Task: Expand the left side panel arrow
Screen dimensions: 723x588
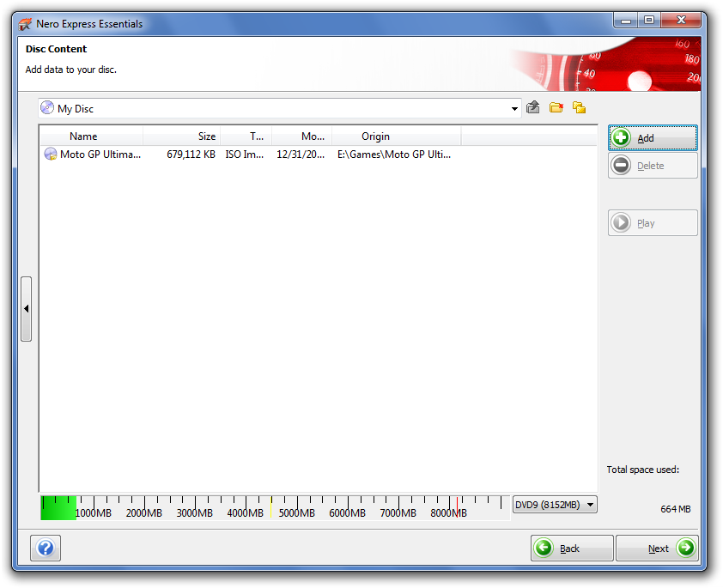Action: click(27, 309)
